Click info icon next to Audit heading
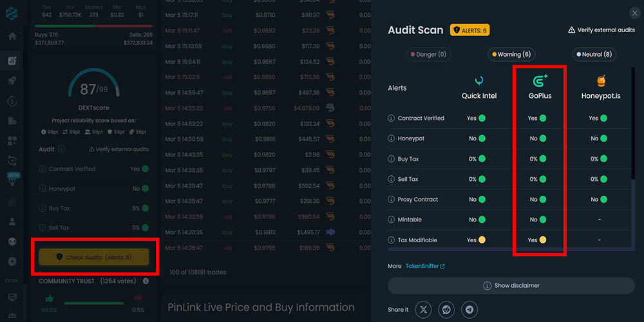The width and height of the screenshot is (644, 322). (61, 149)
